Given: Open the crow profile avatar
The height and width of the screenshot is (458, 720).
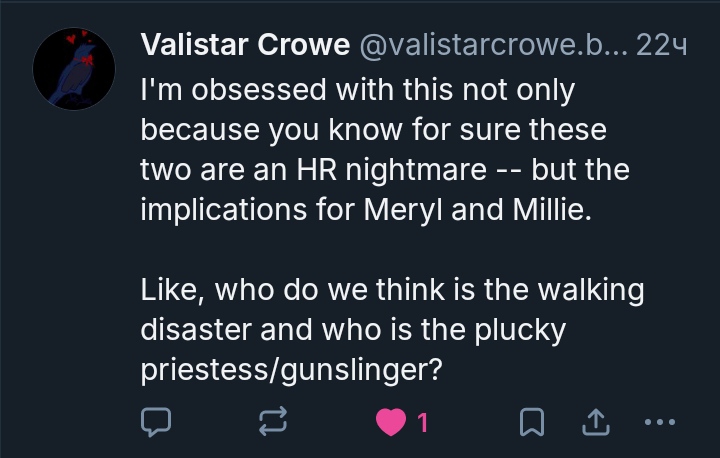Looking at the screenshot, I should (74, 69).
